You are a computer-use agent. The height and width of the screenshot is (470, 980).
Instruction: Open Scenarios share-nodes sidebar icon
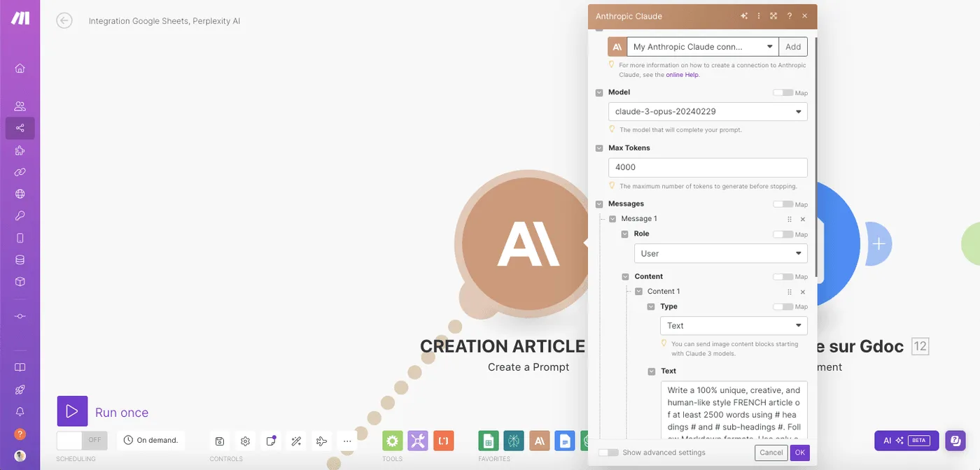coord(20,128)
